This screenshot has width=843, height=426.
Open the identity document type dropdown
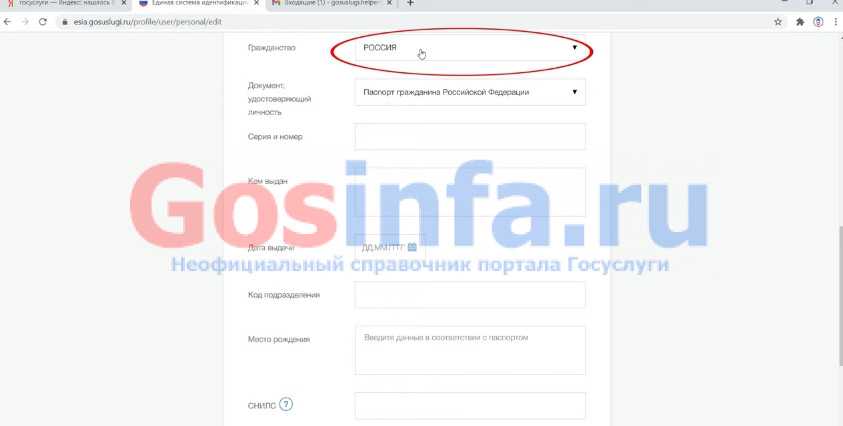point(470,93)
